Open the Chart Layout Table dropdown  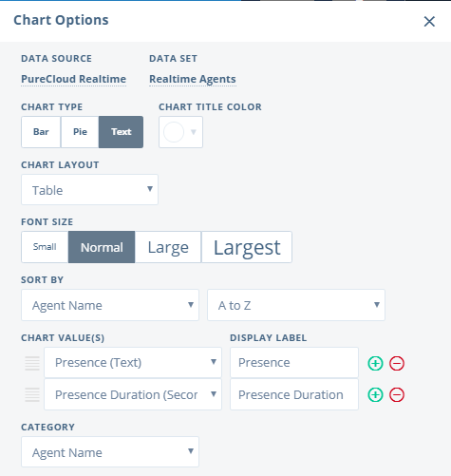(x=89, y=189)
